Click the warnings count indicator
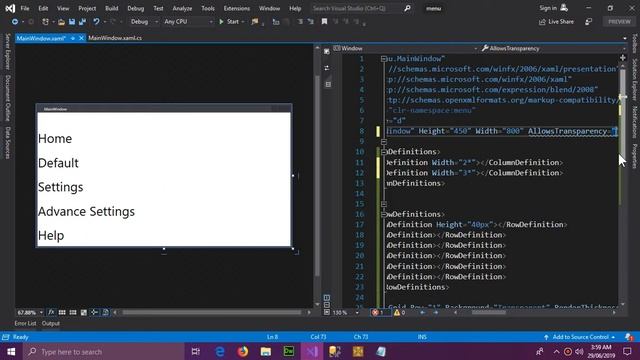The image size is (640, 360). (400, 313)
